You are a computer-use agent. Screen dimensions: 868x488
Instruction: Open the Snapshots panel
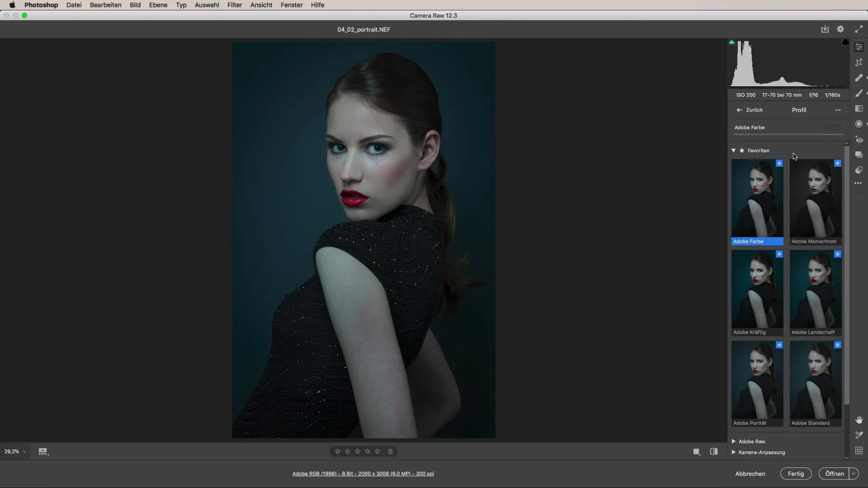[x=859, y=155]
